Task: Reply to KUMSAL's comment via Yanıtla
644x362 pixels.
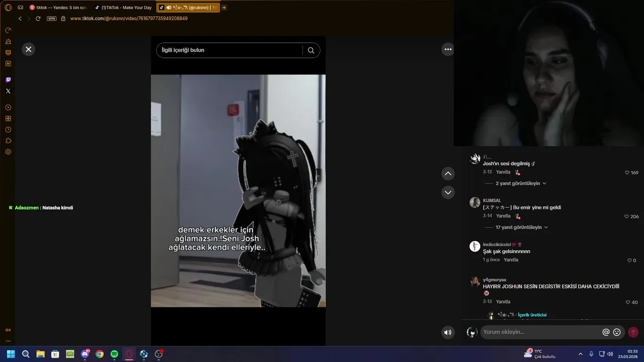Action: coord(503,216)
